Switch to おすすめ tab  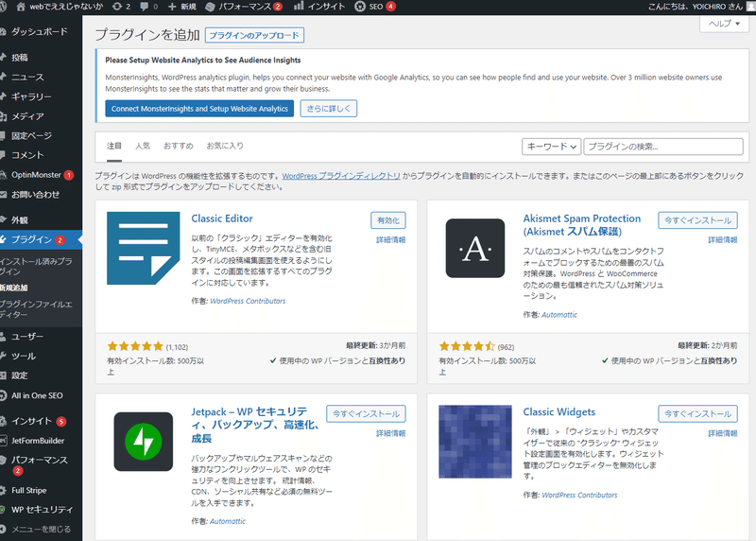coord(179,146)
